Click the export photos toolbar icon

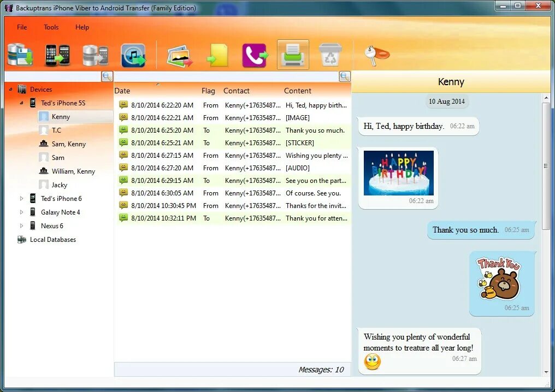tap(179, 54)
